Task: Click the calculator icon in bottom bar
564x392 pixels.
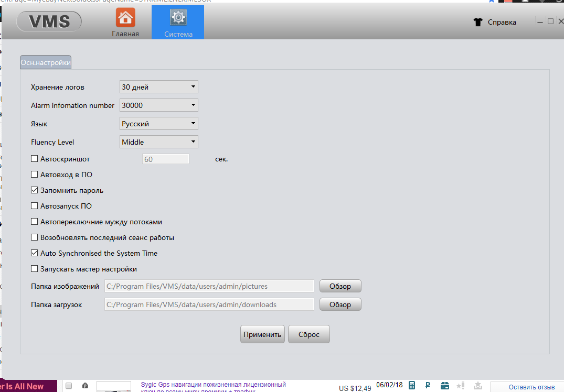Action: pyautogui.click(x=412, y=386)
